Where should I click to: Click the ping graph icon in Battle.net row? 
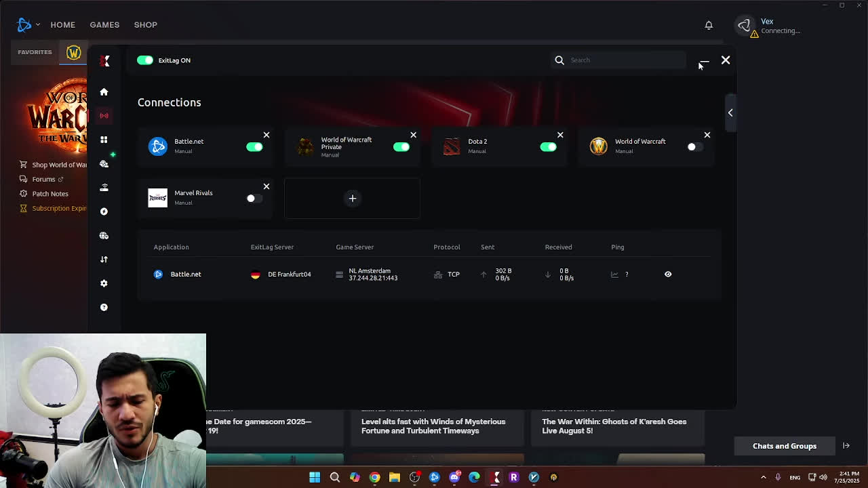coord(614,274)
